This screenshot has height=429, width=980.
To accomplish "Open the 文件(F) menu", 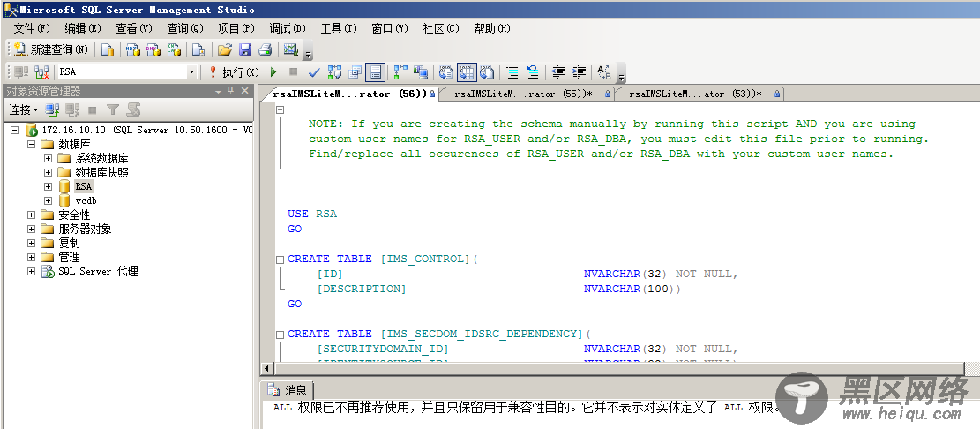I will coord(32,29).
